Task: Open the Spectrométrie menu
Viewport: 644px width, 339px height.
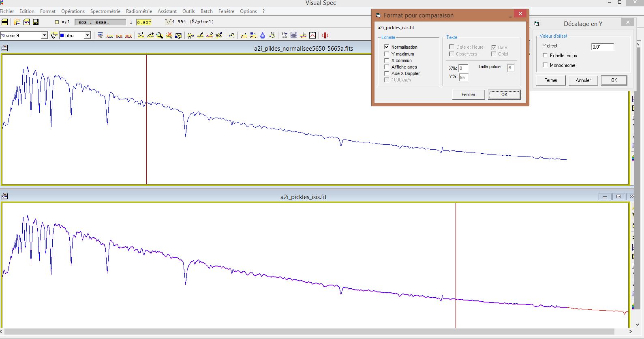Action: coord(105,11)
